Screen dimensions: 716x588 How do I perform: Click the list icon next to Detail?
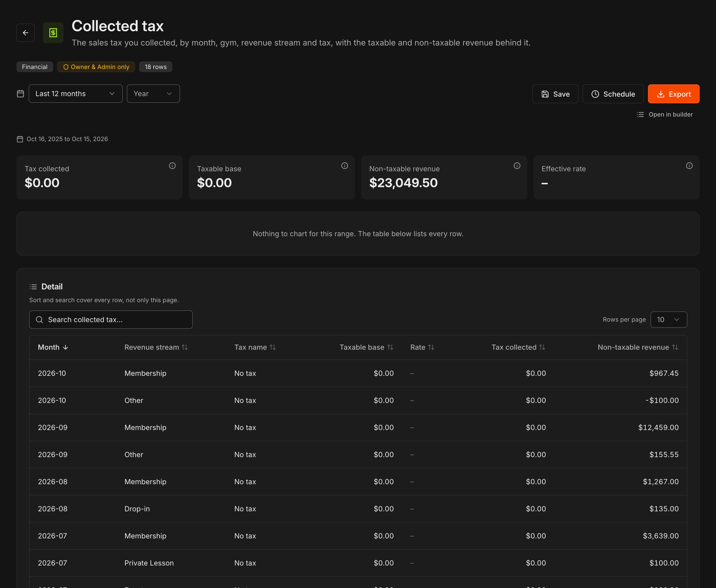tap(33, 287)
